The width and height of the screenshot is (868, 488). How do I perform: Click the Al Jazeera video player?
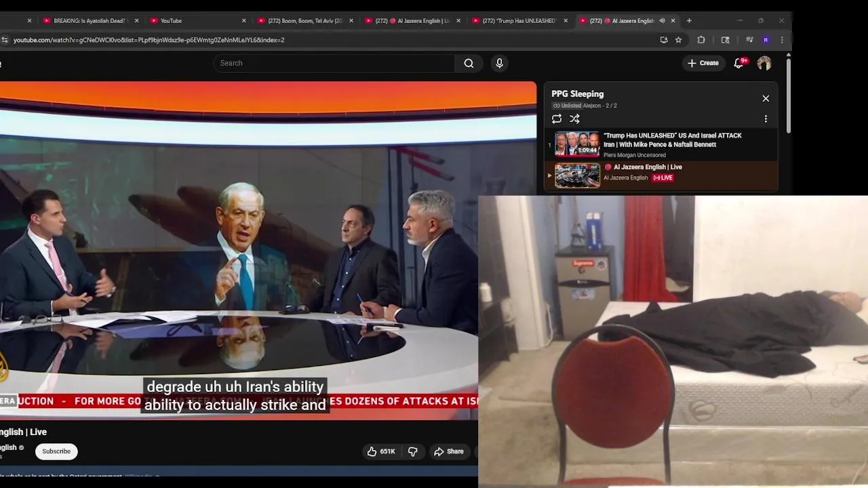point(268,251)
